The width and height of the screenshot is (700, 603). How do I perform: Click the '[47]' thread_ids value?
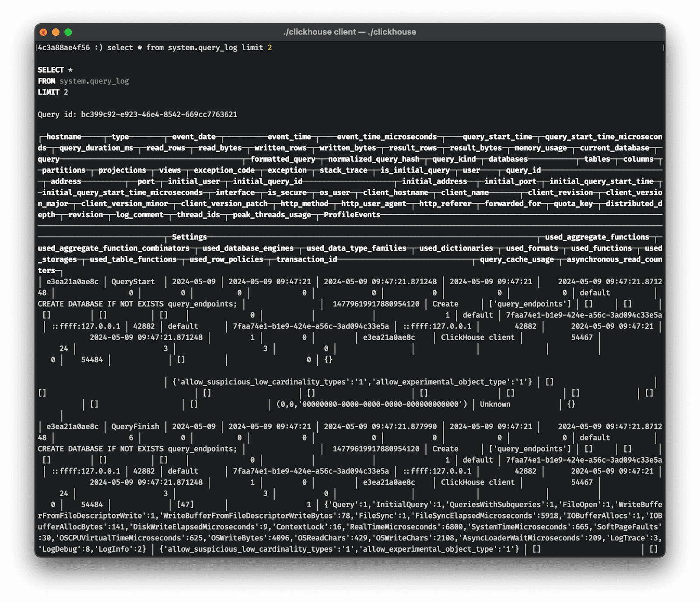click(185, 505)
